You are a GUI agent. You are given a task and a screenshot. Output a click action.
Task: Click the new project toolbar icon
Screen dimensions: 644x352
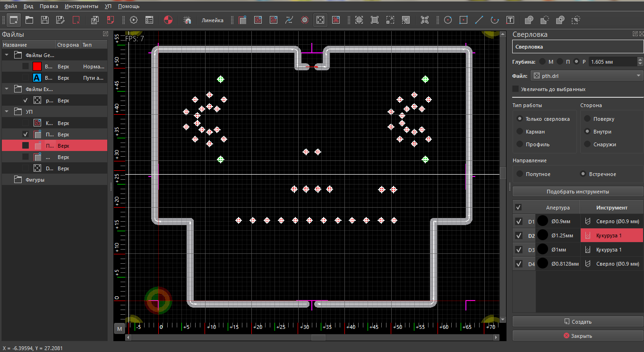[13, 20]
